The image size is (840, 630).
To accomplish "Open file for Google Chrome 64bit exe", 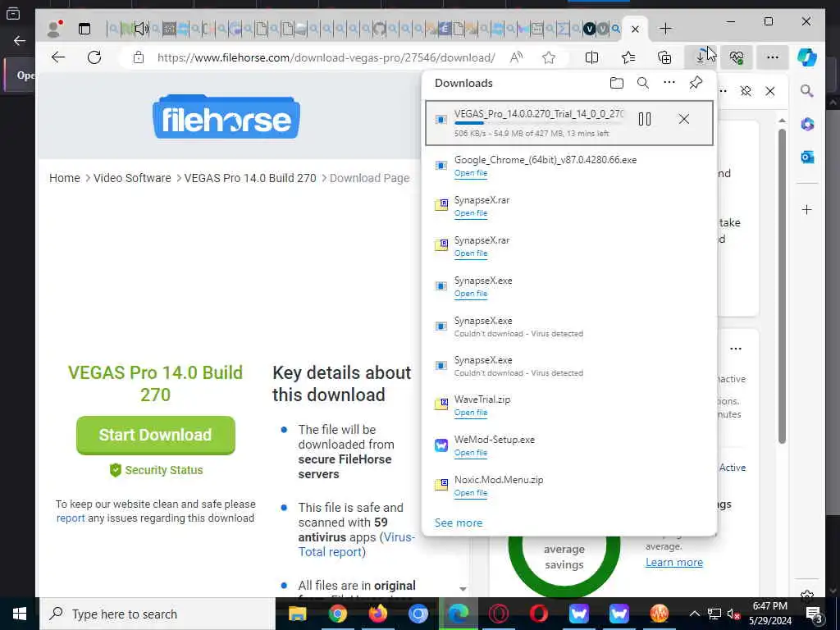I will pos(471,173).
